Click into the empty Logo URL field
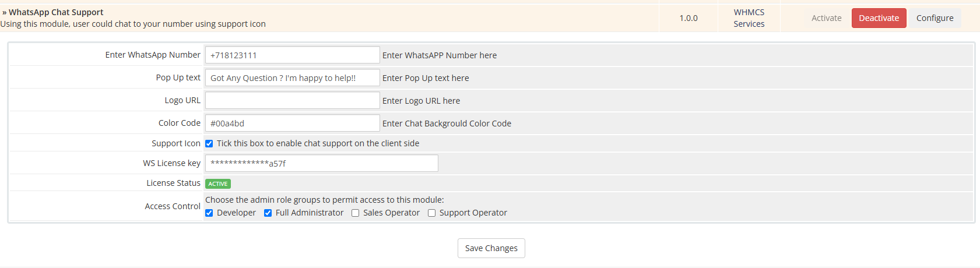 click(x=292, y=100)
